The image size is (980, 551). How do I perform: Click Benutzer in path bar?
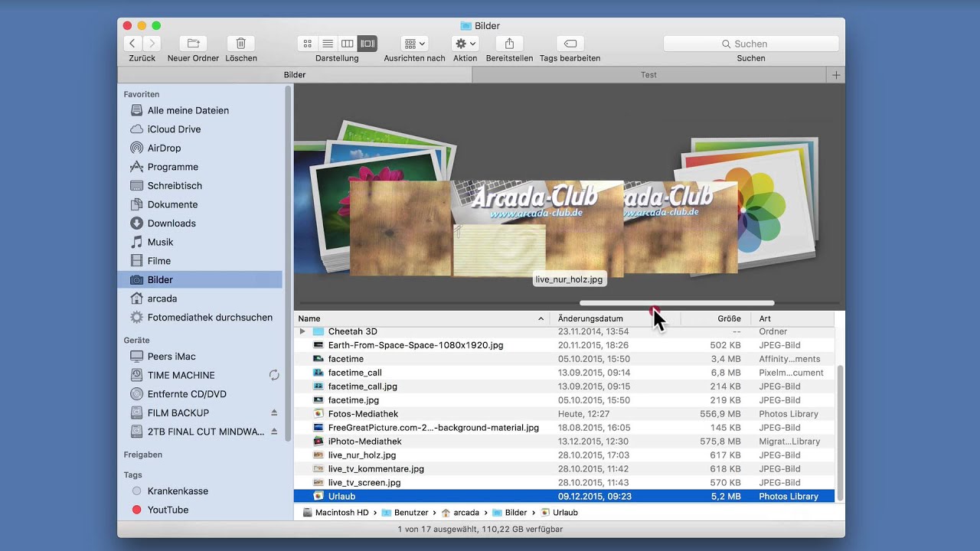405,513
